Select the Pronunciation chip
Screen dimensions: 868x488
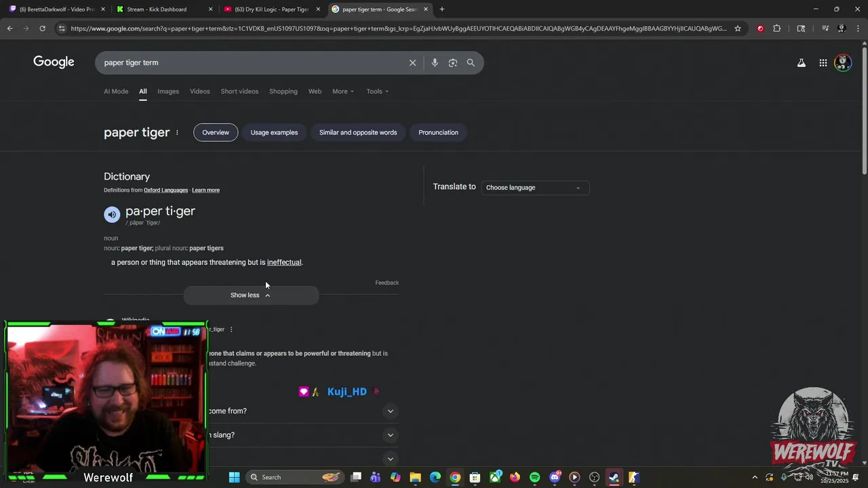[438, 132]
